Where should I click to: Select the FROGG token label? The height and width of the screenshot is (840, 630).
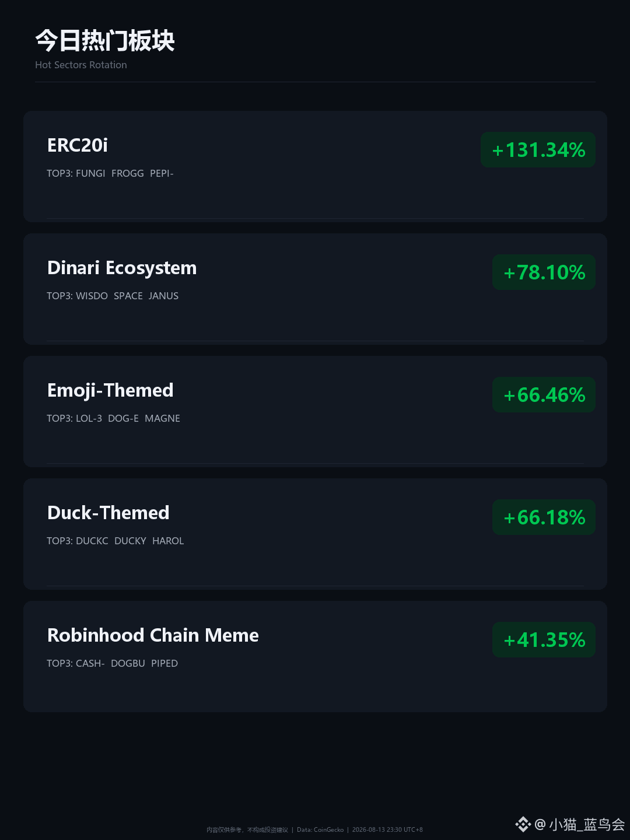click(x=128, y=173)
